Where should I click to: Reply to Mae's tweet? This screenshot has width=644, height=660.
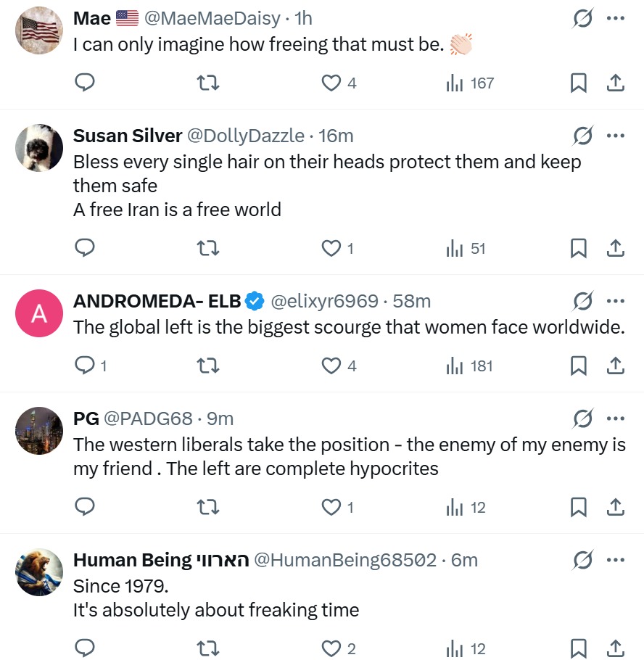pyautogui.click(x=85, y=83)
